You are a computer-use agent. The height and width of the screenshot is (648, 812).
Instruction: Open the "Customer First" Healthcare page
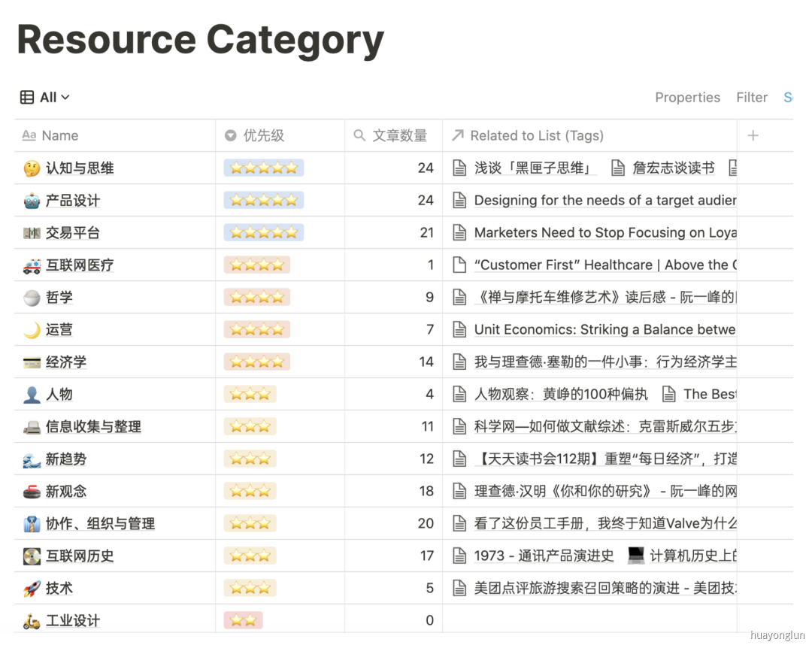[604, 265]
